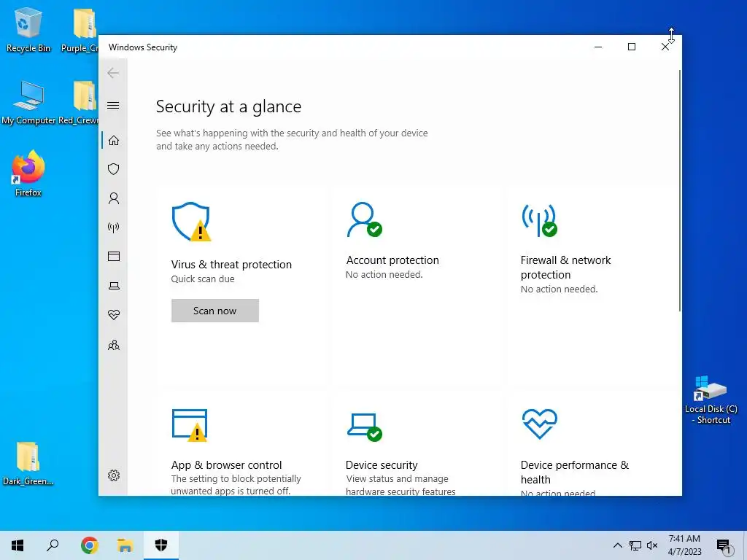This screenshot has width=747, height=560.
Task: Select the My Computer desktop icon
Action: point(28,103)
